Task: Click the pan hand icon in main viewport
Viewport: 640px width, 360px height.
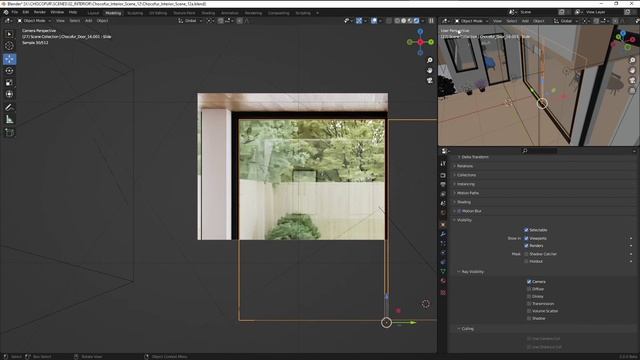Action: (429, 71)
